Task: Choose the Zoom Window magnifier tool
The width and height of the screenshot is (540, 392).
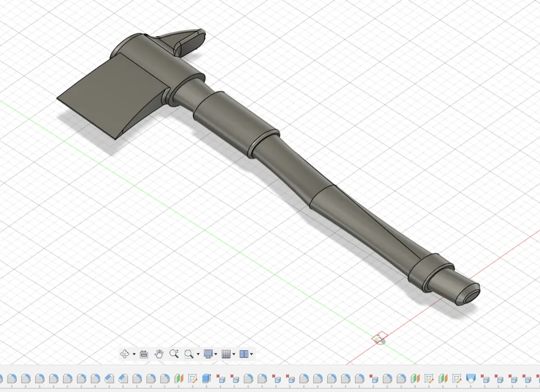Action: click(x=188, y=354)
